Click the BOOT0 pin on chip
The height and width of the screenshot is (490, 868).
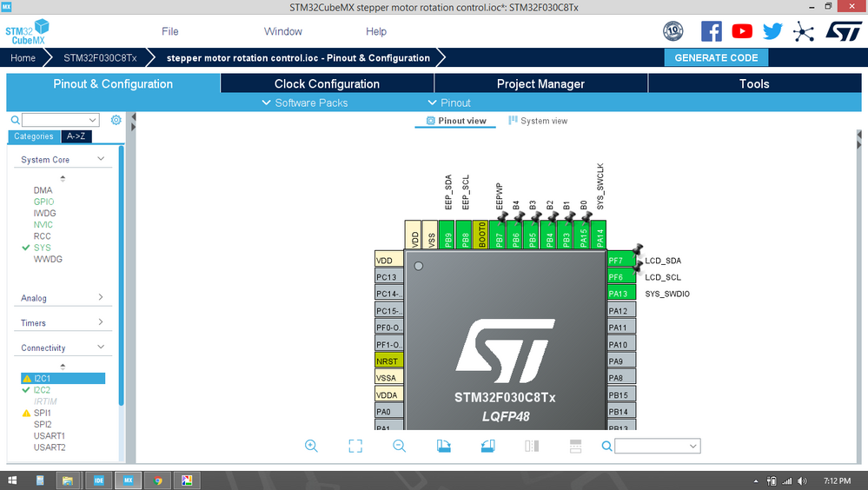point(480,235)
